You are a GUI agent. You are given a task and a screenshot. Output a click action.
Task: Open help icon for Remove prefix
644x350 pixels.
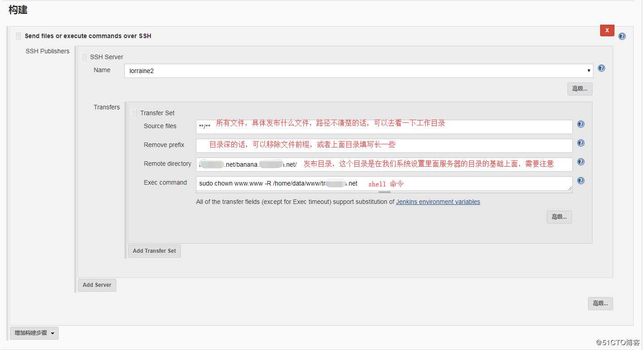(x=581, y=143)
